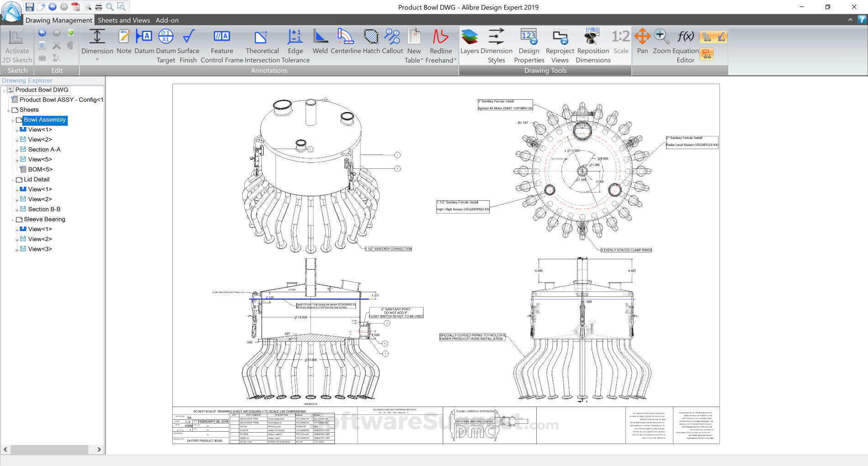
Task: Activate the Pan tool
Action: tap(642, 43)
